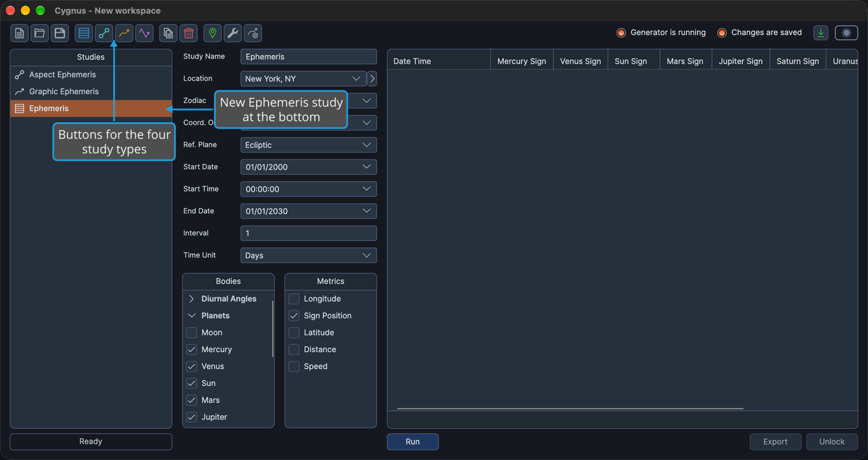Click the purple zigzag study type button

coord(144,33)
